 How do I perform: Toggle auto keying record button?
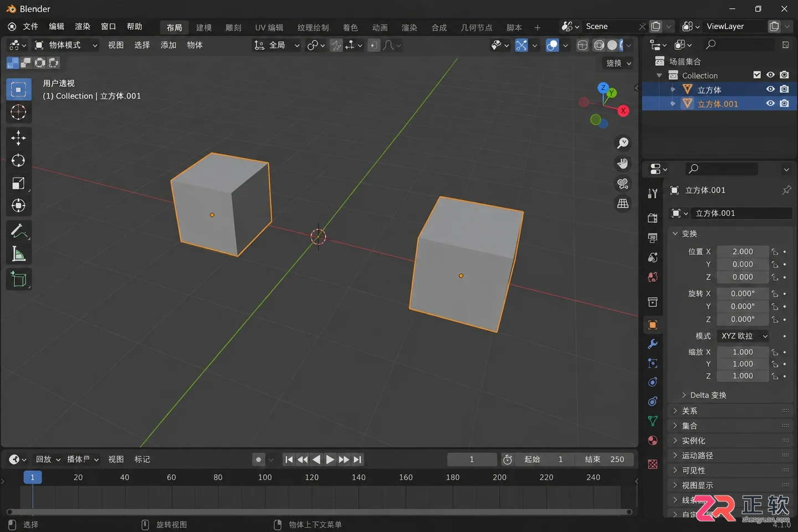[x=258, y=459]
